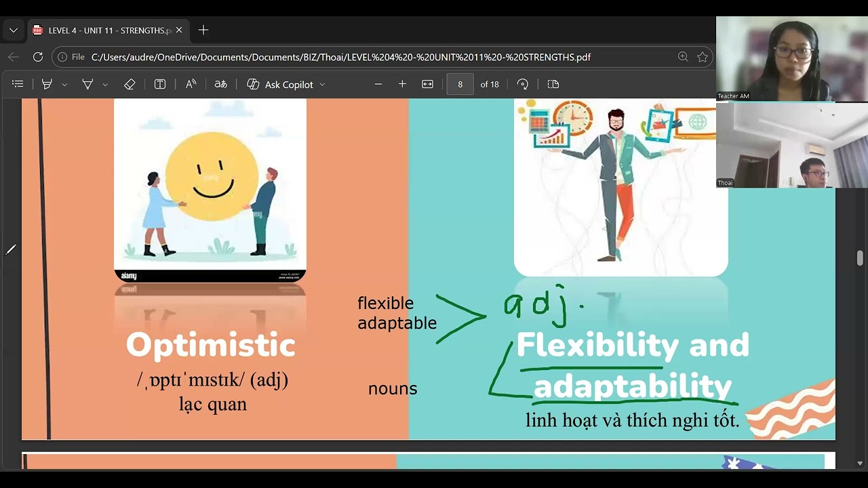Click the 'lạc quan' translation text
This screenshot has width=868, height=488.
[x=213, y=405]
